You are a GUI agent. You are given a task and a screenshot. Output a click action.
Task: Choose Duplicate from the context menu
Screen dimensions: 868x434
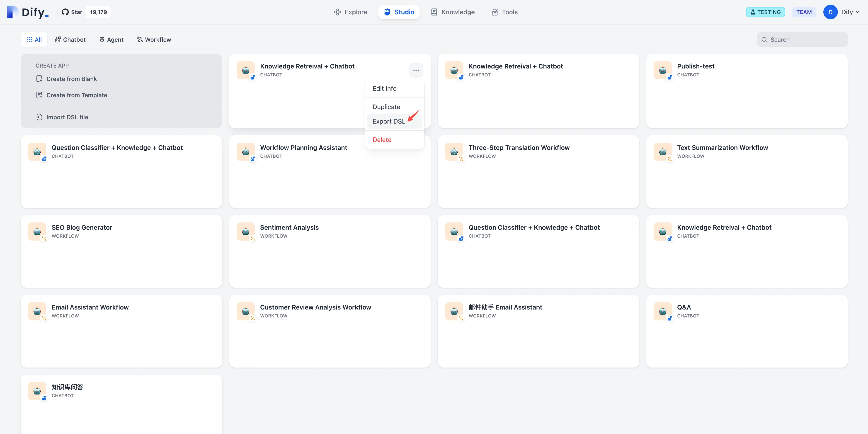[386, 107]
